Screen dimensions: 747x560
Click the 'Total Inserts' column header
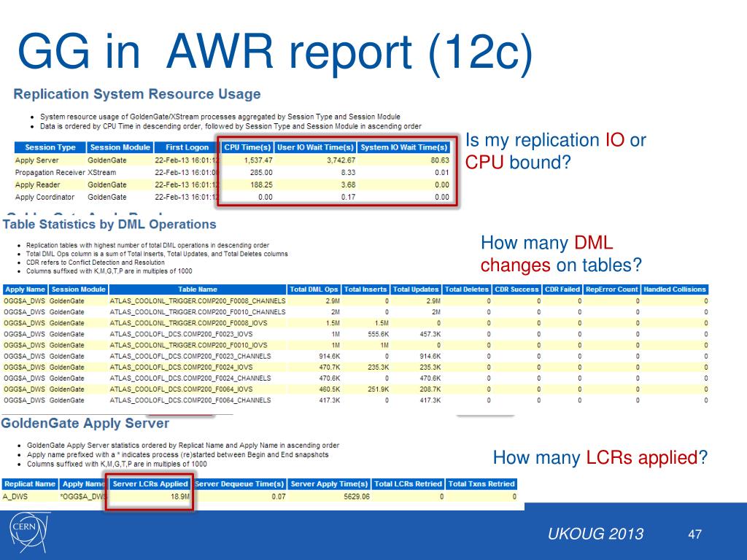[365, 289]
